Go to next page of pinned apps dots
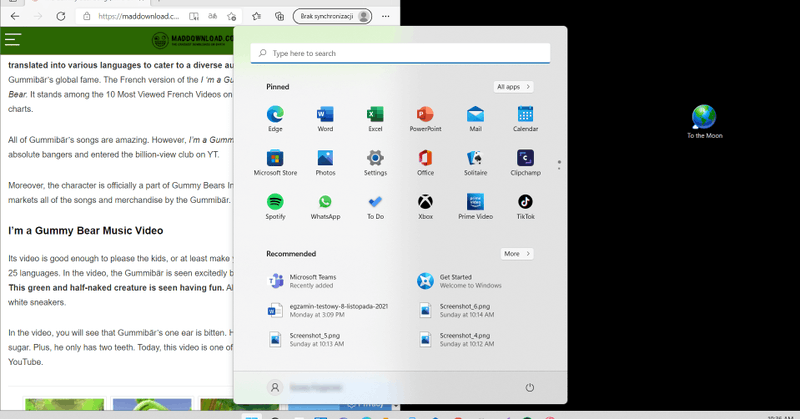Image resolution: width=800 pixels, height=419 pixels. 559,168
